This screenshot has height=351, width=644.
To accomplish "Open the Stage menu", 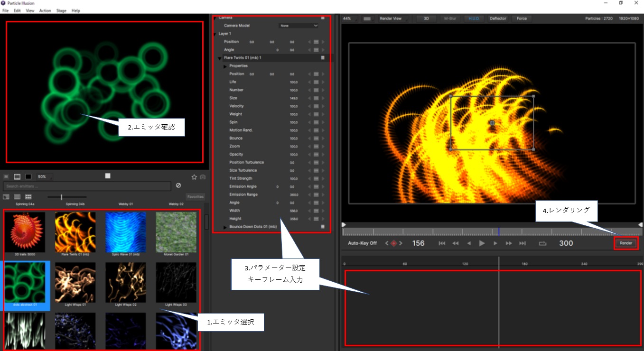I will 61,10.
